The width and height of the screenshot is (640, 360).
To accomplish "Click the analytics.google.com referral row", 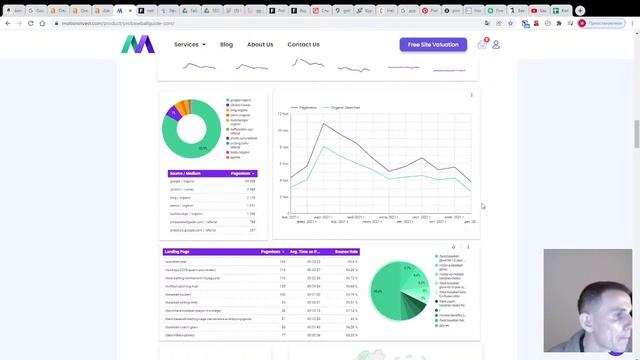I will pos(212,230).
